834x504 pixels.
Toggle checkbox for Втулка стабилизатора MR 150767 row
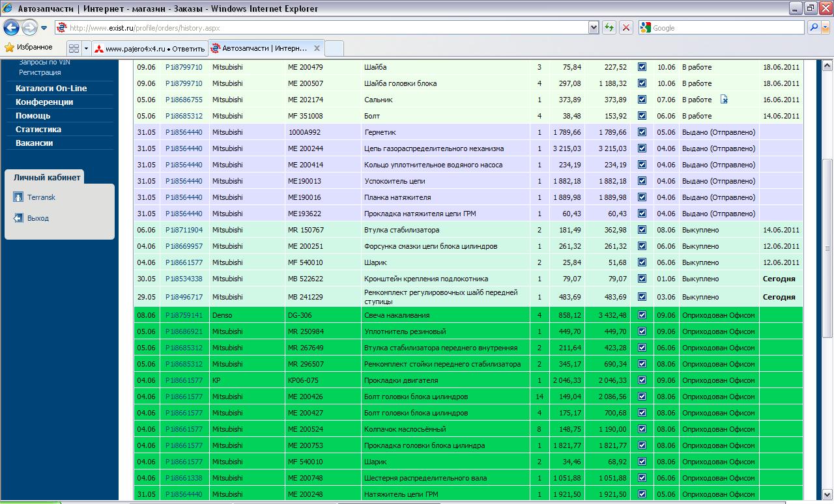point(642,230)
